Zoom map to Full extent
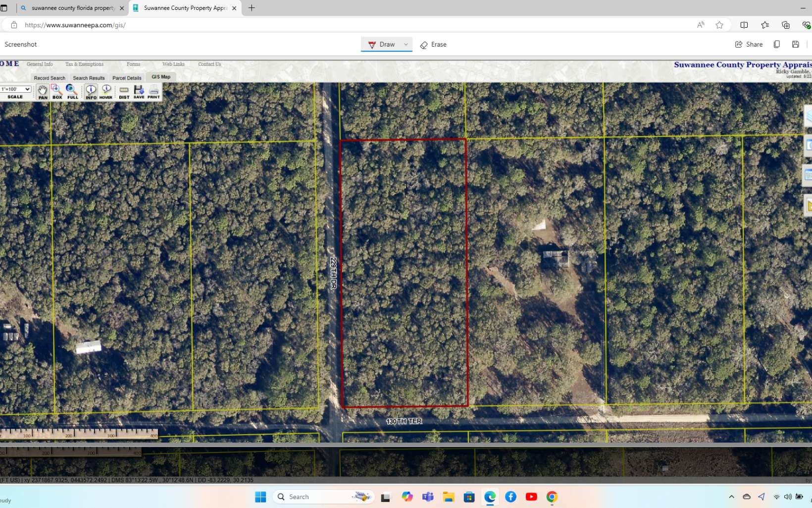Image resolution: width=812 pixels, height=508 pixels. pyautogui.click(x=72, y=92)
